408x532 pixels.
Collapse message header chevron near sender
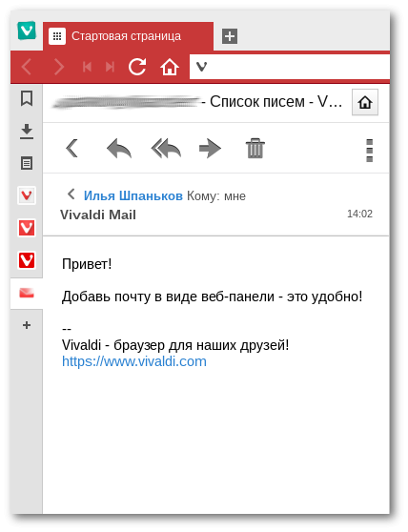point(71,194)
